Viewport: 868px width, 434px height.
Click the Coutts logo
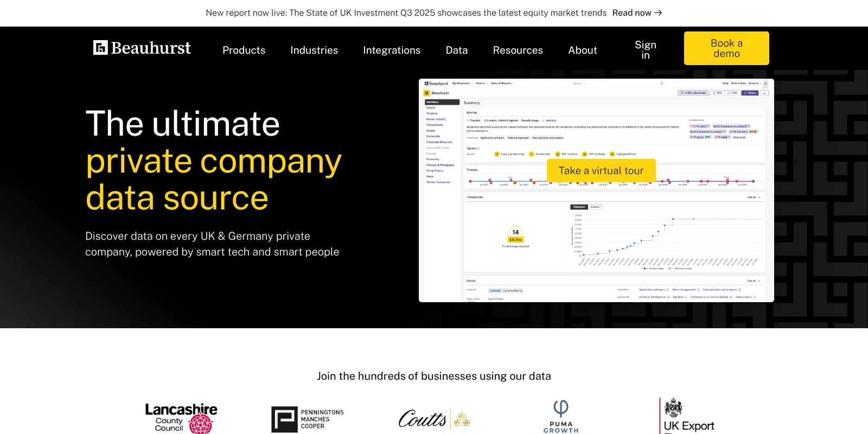pyautogui.click(x=435, y=419)
